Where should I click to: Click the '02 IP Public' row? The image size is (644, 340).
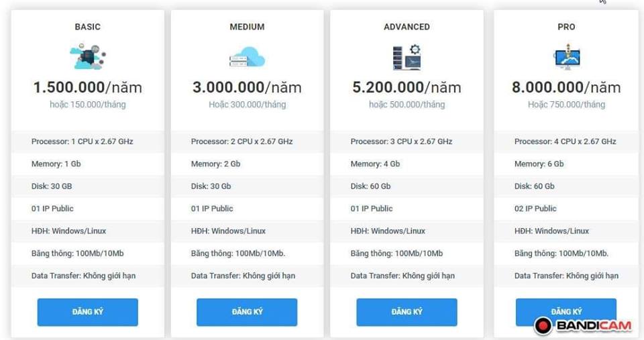coord(535,209)
